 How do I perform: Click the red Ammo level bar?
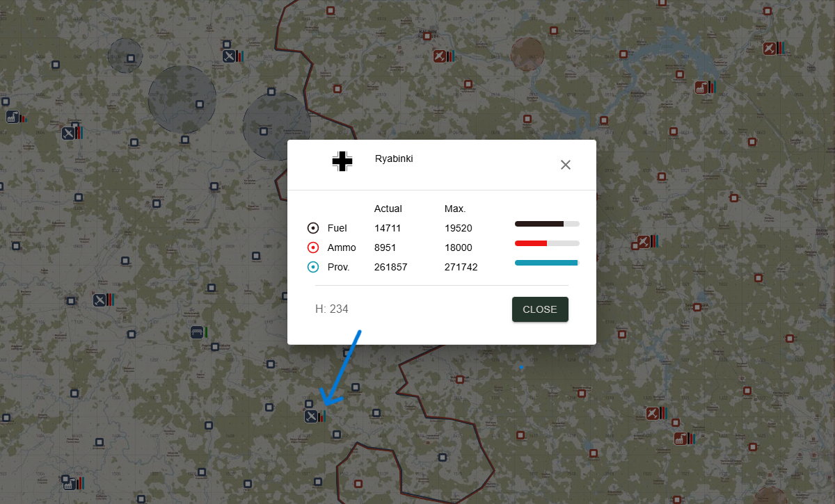[547, 243]
